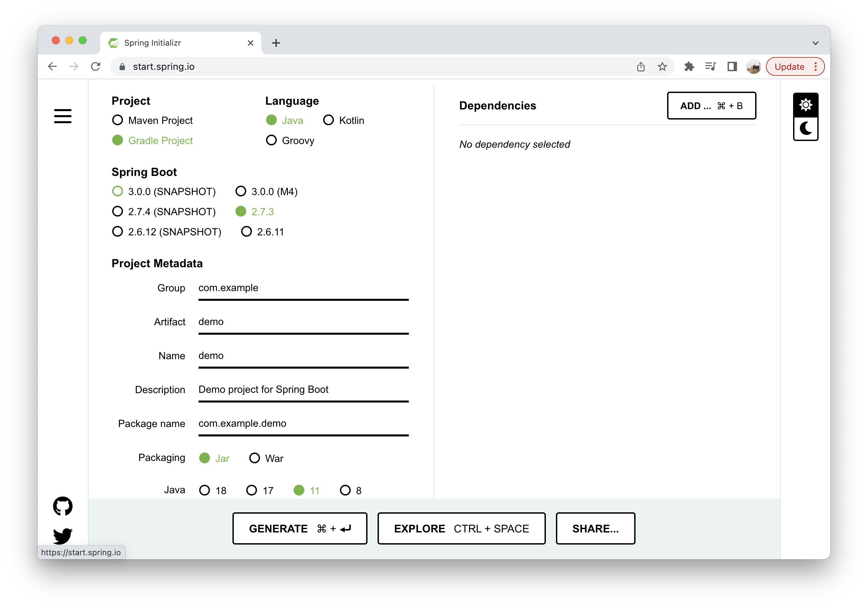Click the Dependencies heading
The image size is (868, 609).
497,106
